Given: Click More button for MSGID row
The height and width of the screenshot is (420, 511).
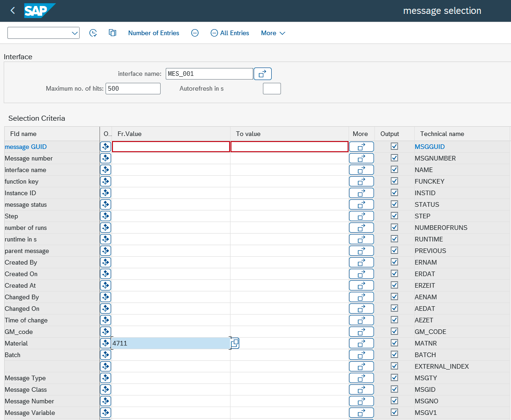Looking at the screenshot, I should pyautogui.click(x=361, y=389).
